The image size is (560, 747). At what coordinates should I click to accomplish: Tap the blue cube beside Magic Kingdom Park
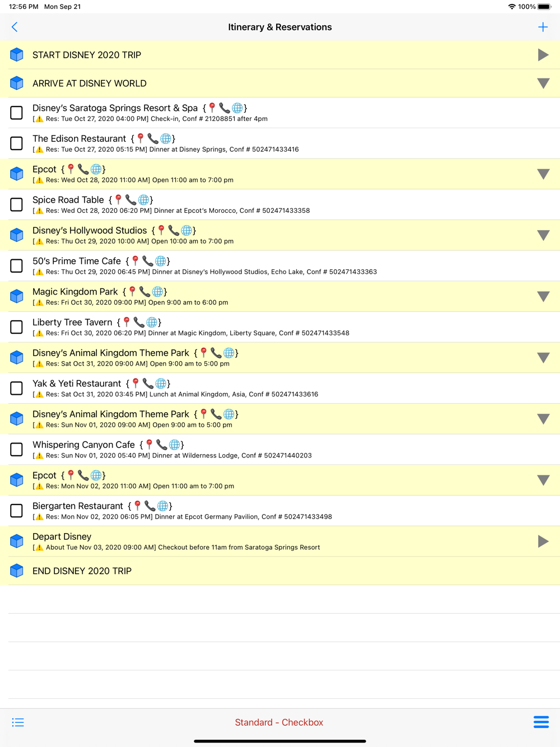pos(17,296)
